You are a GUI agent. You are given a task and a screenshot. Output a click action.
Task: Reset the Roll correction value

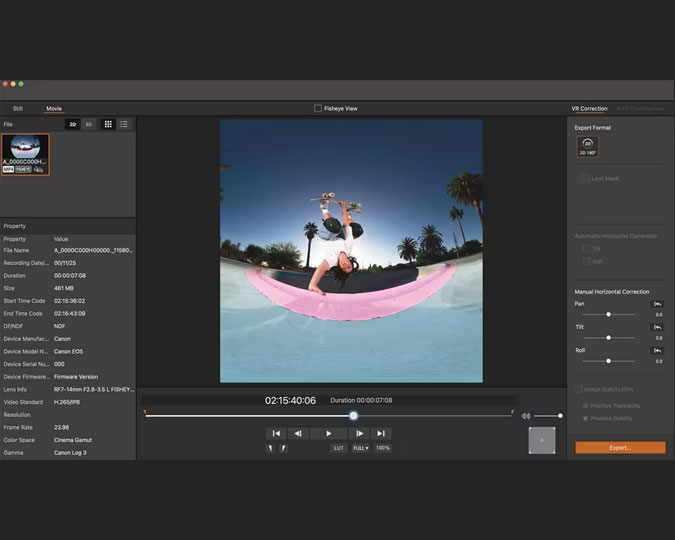coord(658,350)
